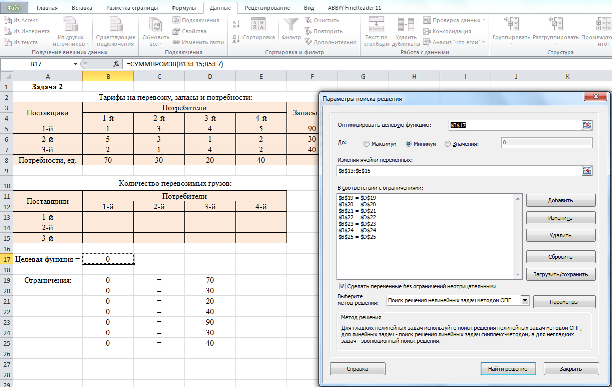Click the 'Изменить' change constraint button
The height and width of the screenshot is (387, 612).
click(x=561, y=218)
